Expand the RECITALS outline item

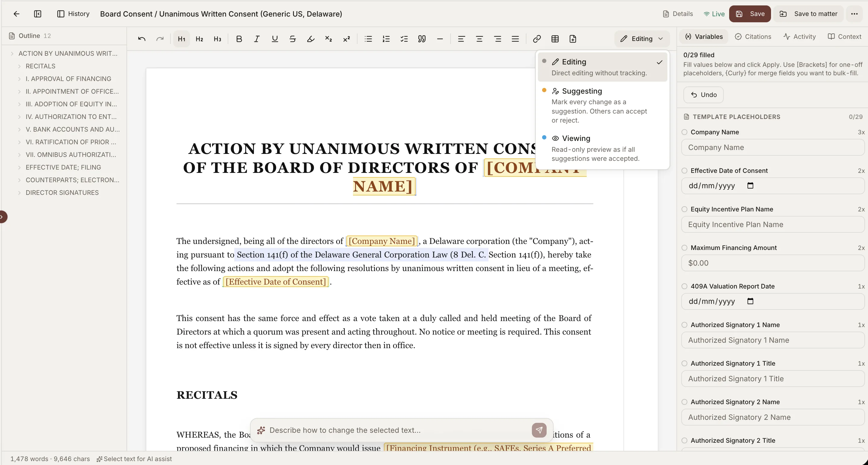[x=19, y=66]
